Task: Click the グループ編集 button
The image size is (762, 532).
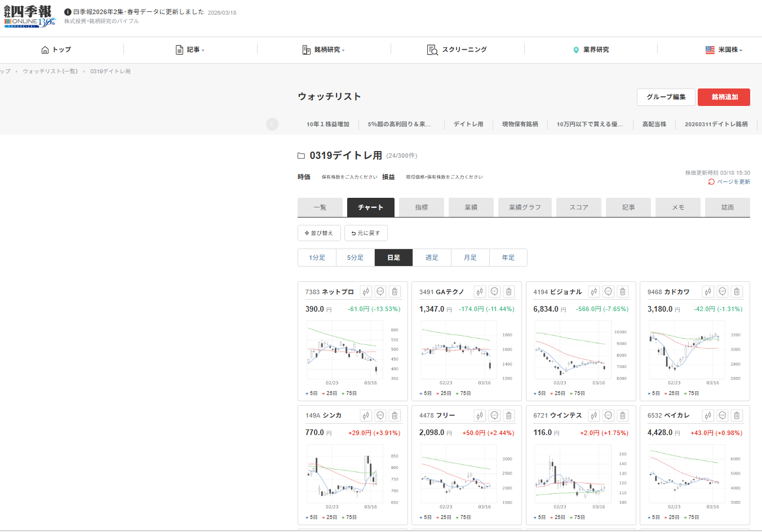Action: click(666, 97)
